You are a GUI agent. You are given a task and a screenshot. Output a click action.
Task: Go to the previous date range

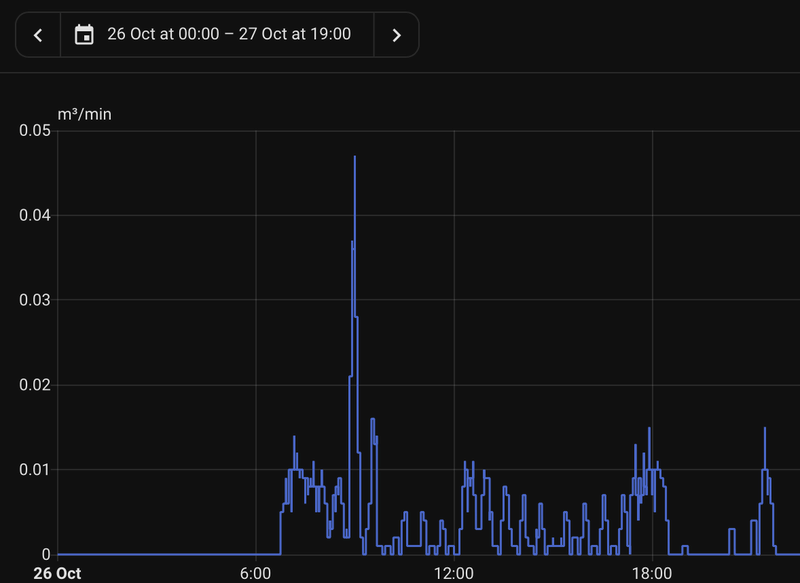pyautogui.click(x=38, y=35)
